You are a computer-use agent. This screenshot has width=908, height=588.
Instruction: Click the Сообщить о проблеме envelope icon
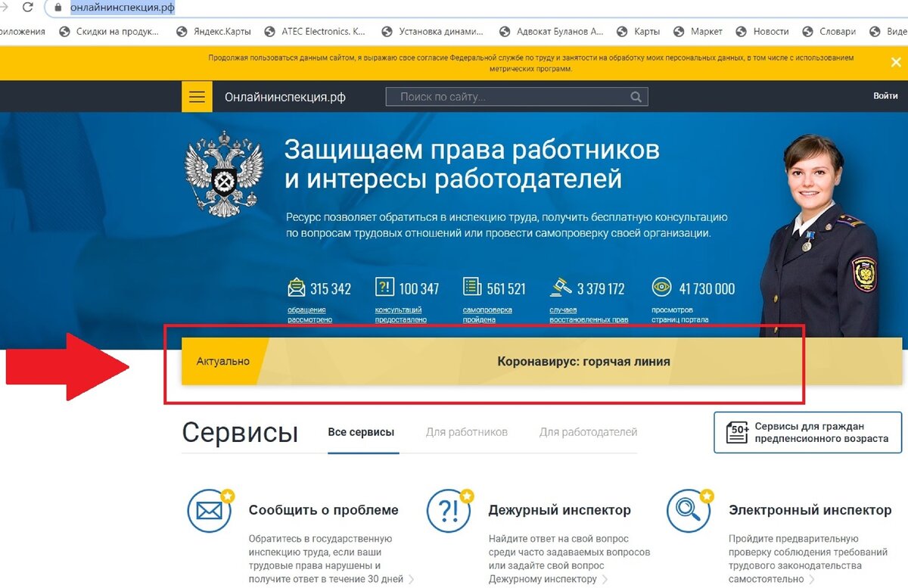click(x=210, y=511)
